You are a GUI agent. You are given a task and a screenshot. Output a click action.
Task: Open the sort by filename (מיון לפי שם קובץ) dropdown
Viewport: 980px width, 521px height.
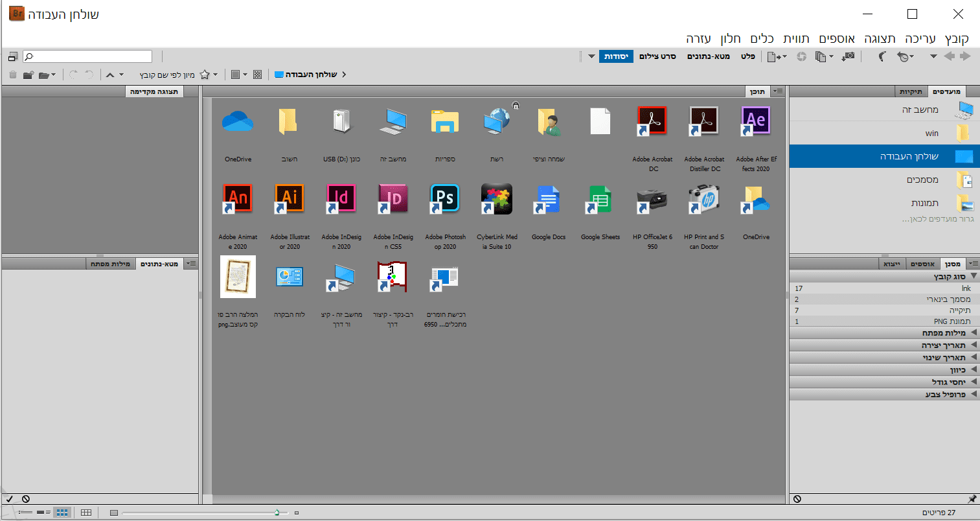coord(167,75)
